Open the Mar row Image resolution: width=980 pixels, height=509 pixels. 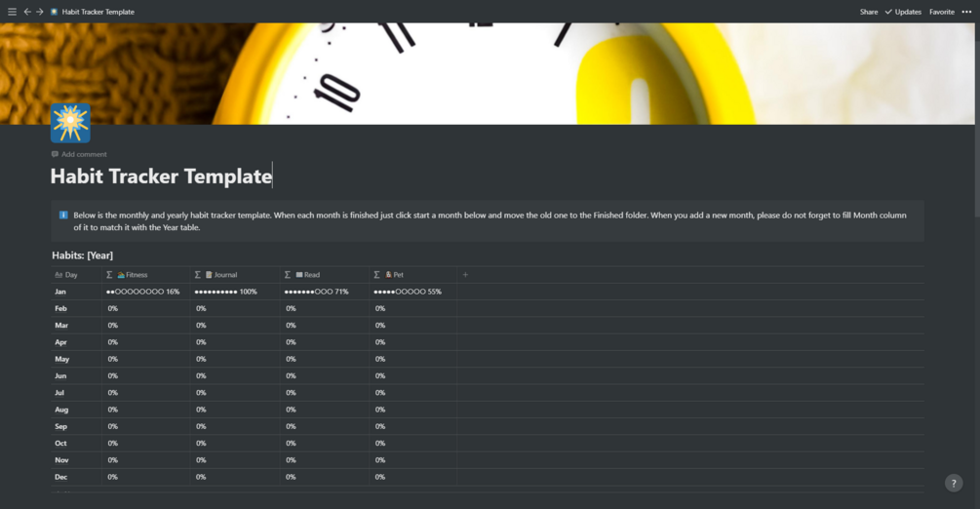pos(61,326)
